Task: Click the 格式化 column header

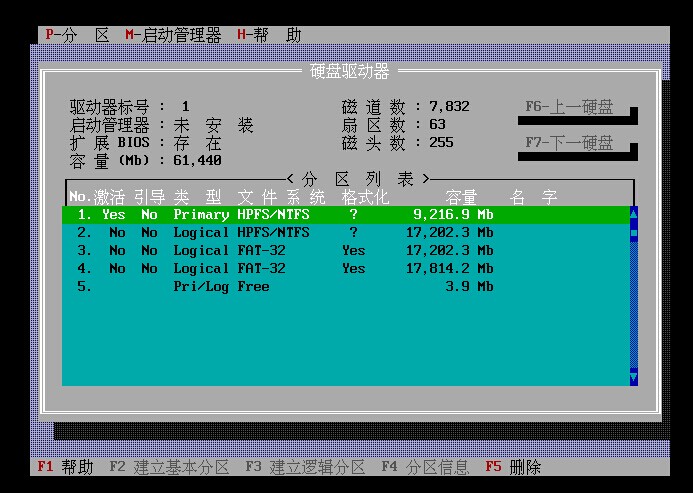Action: 365,197
